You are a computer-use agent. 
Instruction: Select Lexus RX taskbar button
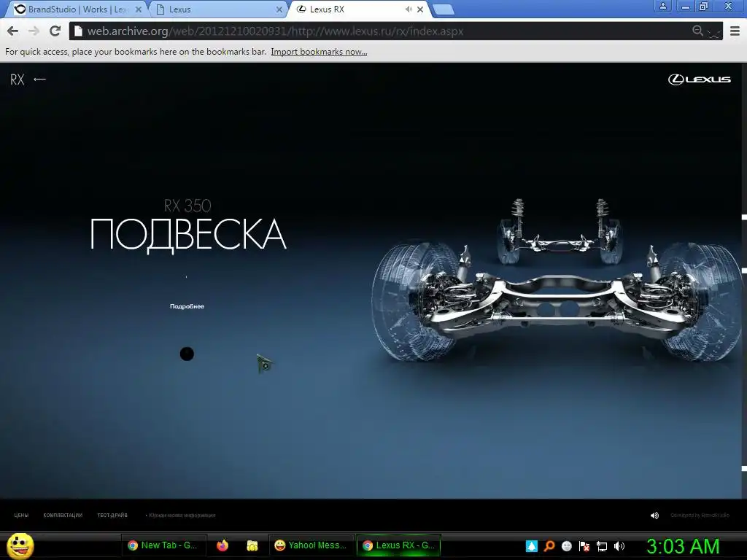pos(399,545)
